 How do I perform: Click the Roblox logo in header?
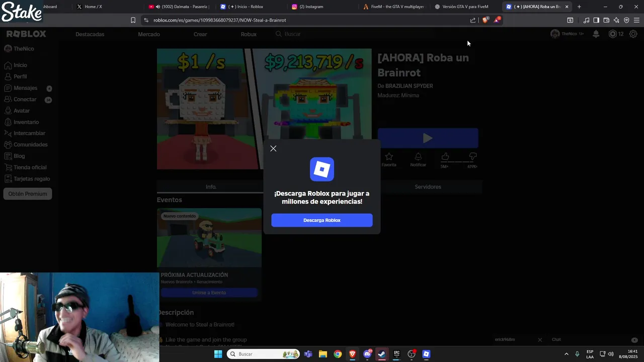[26, 34]
